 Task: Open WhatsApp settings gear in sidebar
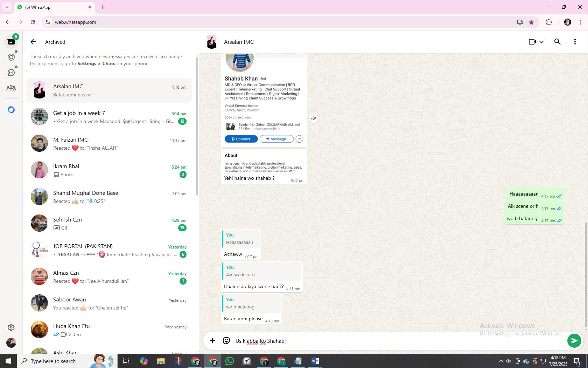(11, 327)
